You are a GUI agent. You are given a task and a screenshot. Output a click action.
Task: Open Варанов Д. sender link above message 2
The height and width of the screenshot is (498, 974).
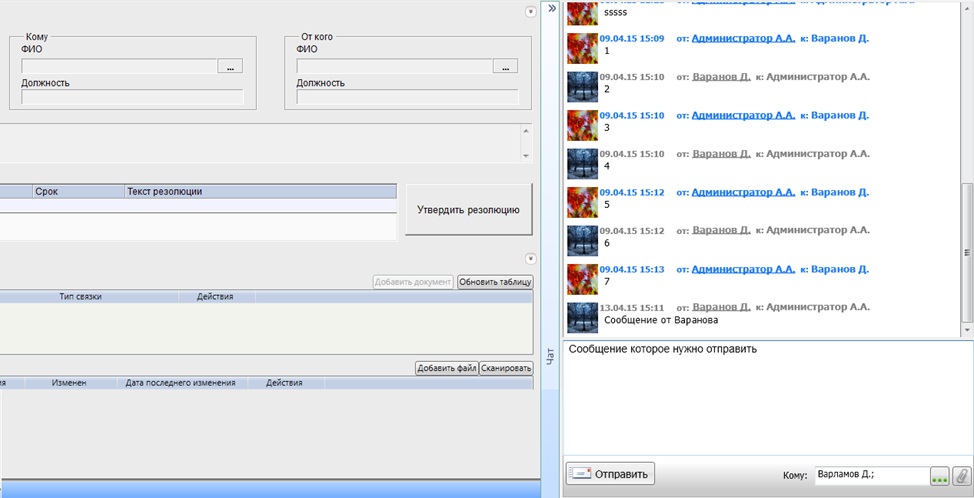pyautogui.click(x=721, y=77)
